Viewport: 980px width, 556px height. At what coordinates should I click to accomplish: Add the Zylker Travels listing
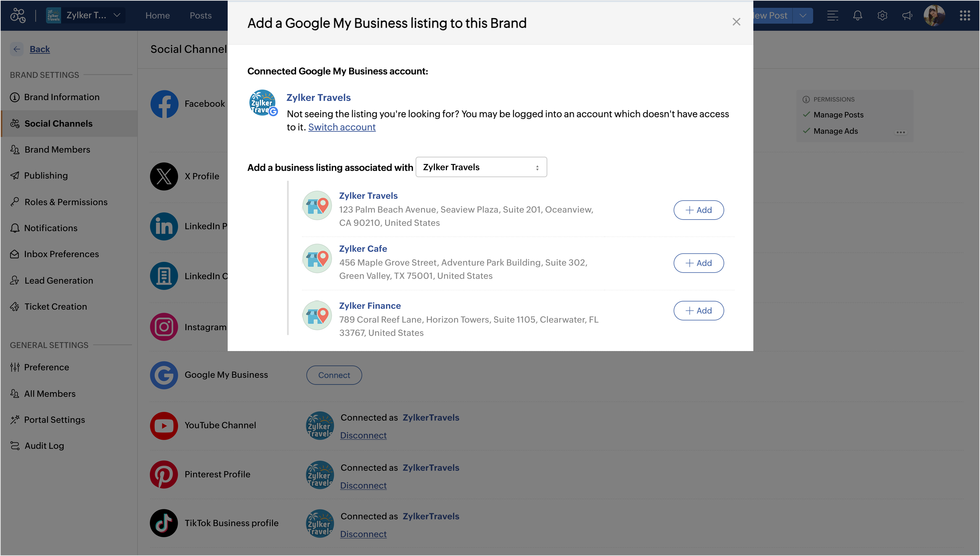tap(698, 210)
